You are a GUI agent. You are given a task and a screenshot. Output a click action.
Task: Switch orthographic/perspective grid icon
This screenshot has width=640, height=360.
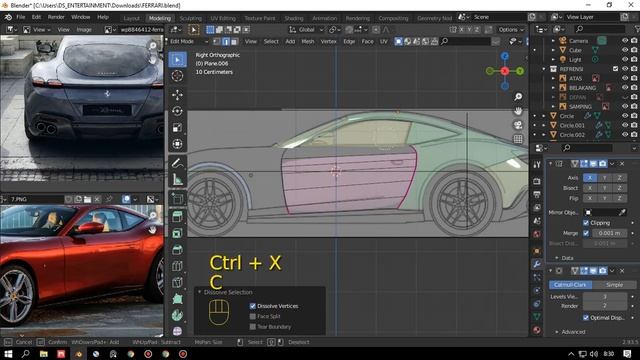518,139
